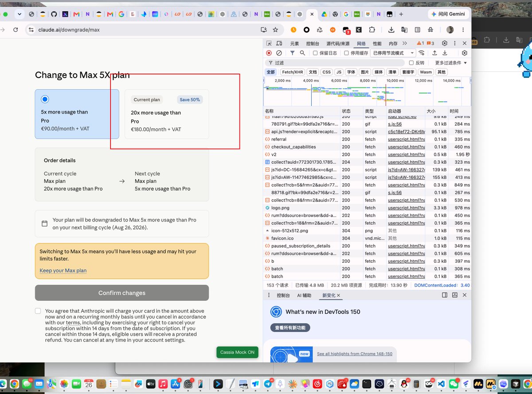Screen dimensions: 532x394
Task: Import HAR file upload icon
Action: click(x=435, y=53)
